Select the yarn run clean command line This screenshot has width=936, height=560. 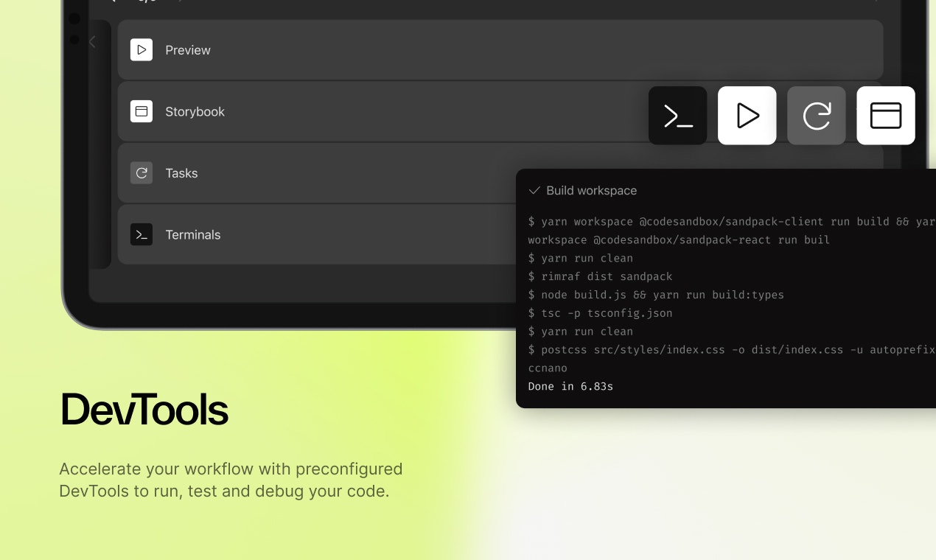[x=580, y=258]
